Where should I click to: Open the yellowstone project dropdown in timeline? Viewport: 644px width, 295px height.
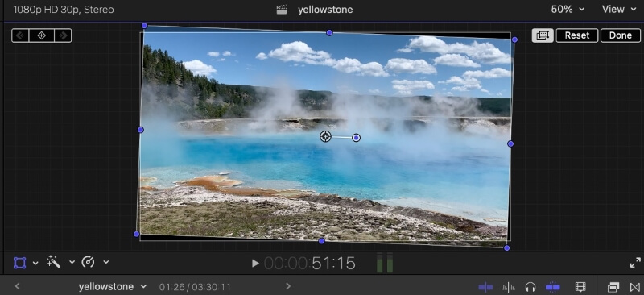(x=113, y=286)
